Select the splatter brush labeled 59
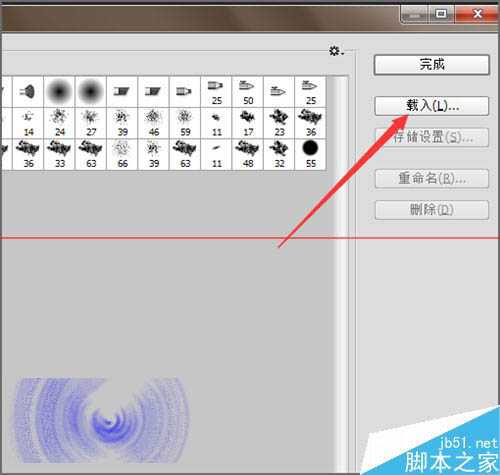Screen dimensions: 500x475 (185, 123)
